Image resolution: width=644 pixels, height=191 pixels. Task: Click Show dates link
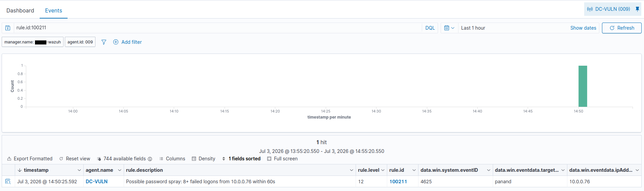583,28
